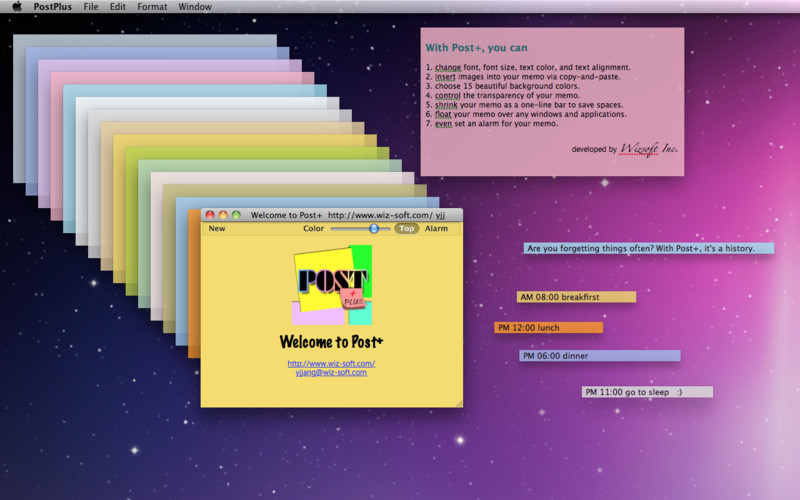Select the PM 12:00 lunch memo bar
This screenshot has width=800, height=500.
(548, 328)
